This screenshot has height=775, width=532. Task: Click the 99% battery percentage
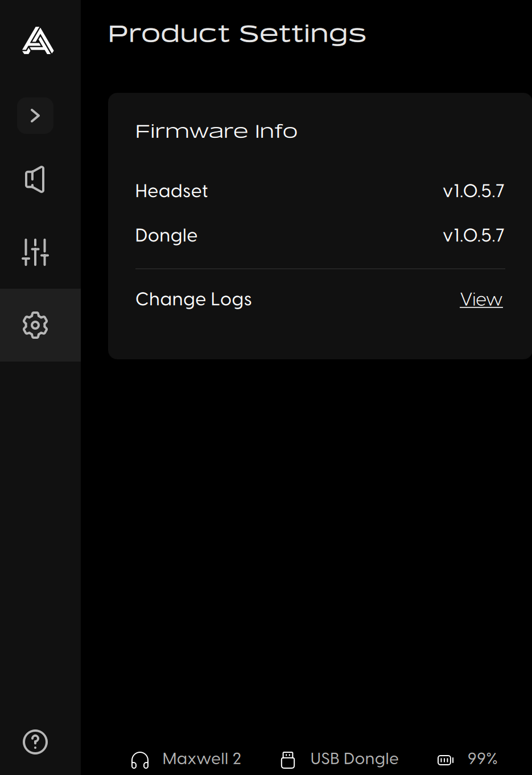(x=482, y=758)
